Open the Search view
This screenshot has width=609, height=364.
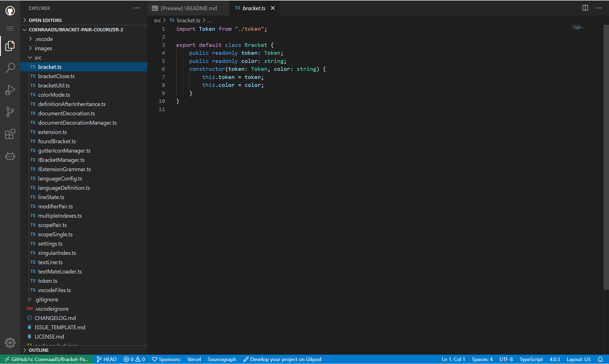tap(10, 68)
